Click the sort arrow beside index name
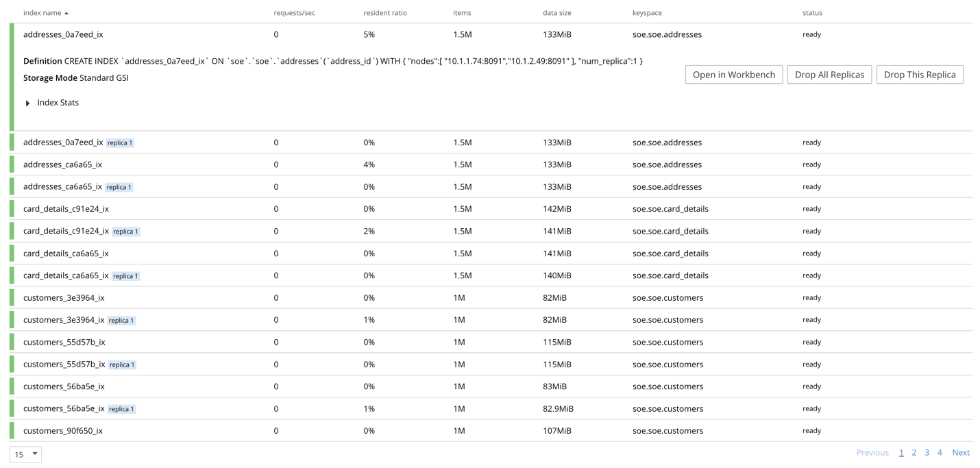Screen dimensions: 980x468 [x=65, y=12]
